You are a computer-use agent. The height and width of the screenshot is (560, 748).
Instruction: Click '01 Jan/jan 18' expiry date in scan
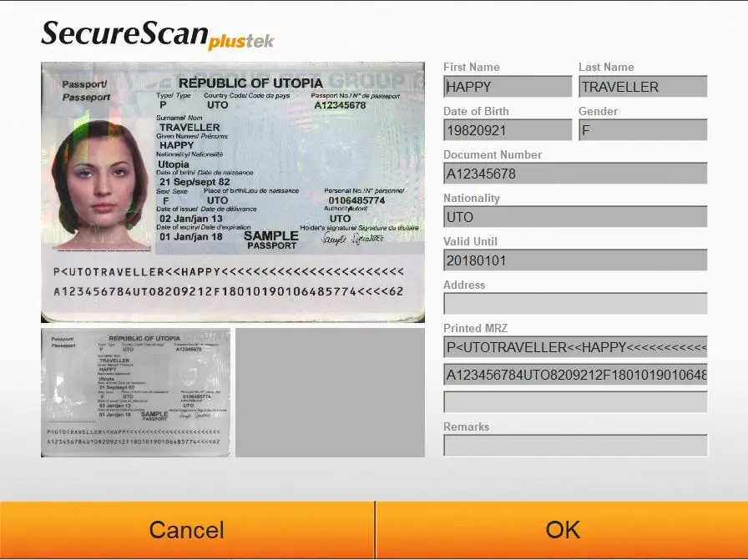point(191,236)
